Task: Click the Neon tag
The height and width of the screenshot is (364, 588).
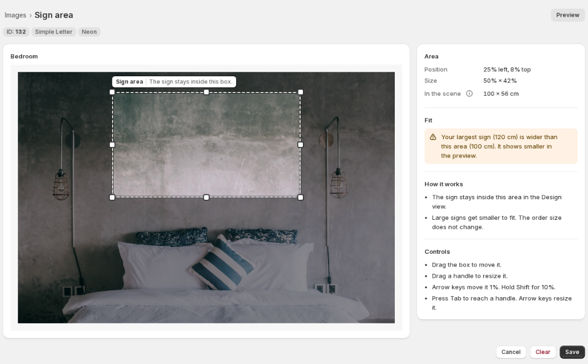Action: pyautogui.click(x=89, y=32)
